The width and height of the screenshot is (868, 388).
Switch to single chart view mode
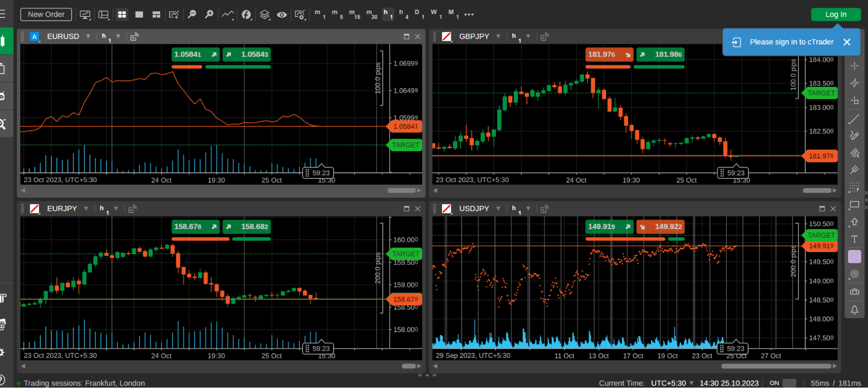139,15
